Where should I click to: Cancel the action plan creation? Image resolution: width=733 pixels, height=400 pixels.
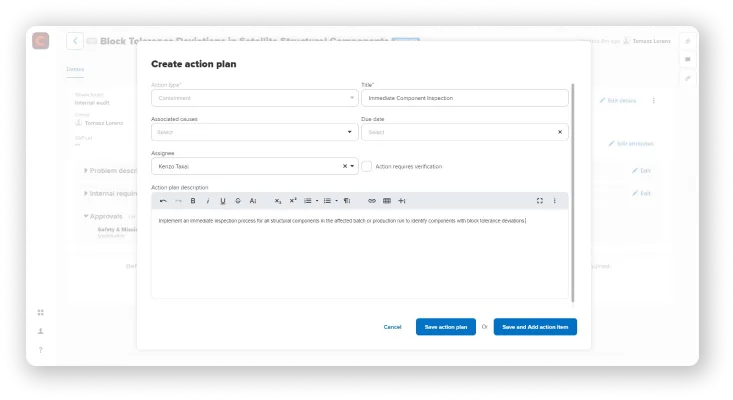[x=392, y=327]
